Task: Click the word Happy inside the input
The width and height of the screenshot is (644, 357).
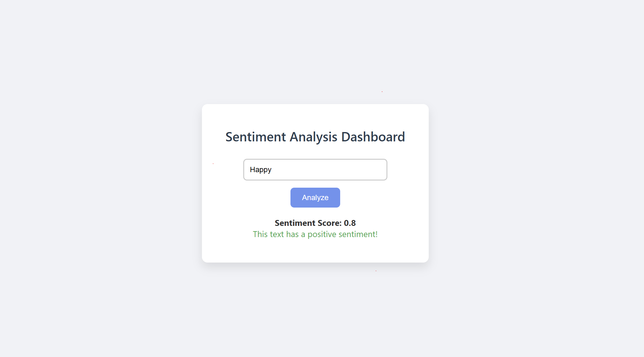Action: pyautogui.click(x=261, y=170)
